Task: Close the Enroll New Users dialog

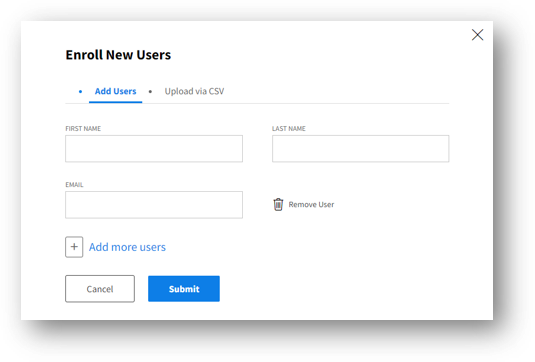Action: [x=477, y=34]
